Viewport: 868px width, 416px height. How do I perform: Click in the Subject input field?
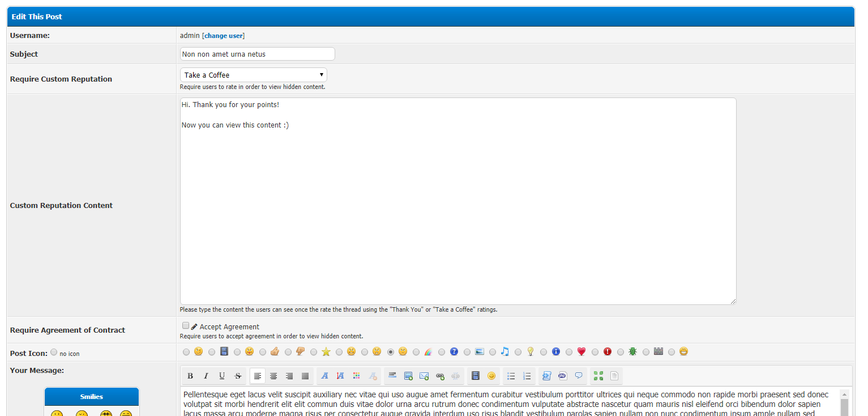pyautogui.click(x=257, y=54)
